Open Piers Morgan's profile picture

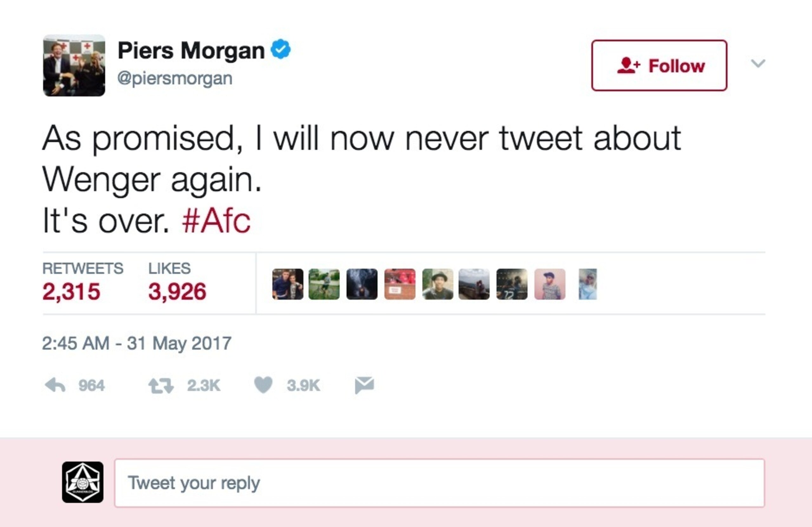74,66
